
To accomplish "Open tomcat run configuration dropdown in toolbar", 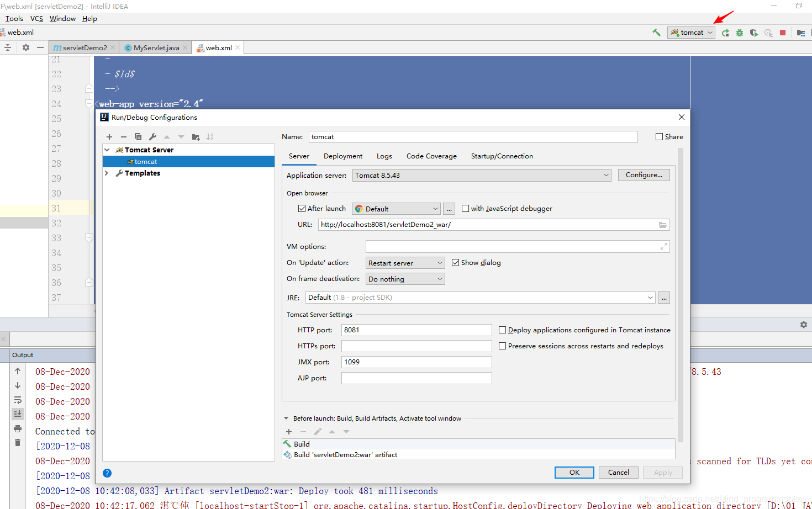I will click(692, 33).
